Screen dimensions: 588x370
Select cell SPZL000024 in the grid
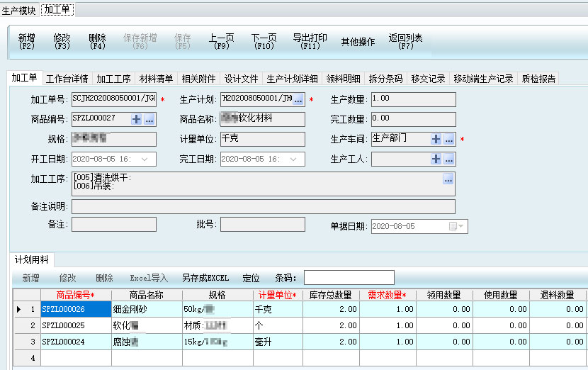click(76, 342)
